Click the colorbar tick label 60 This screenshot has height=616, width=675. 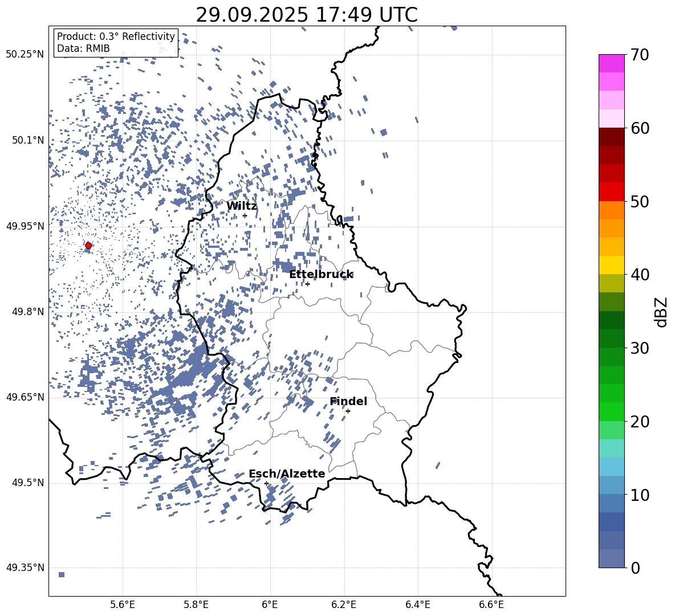(x=640, y=128)
